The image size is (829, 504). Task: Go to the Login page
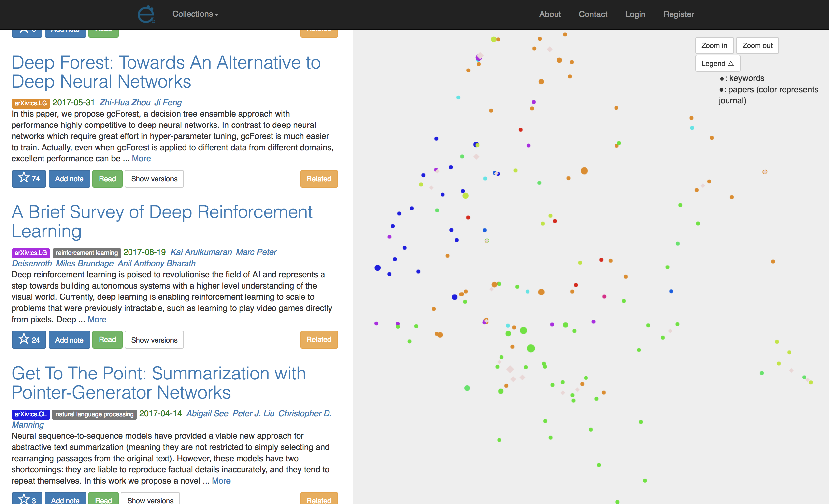pos(635,14)
